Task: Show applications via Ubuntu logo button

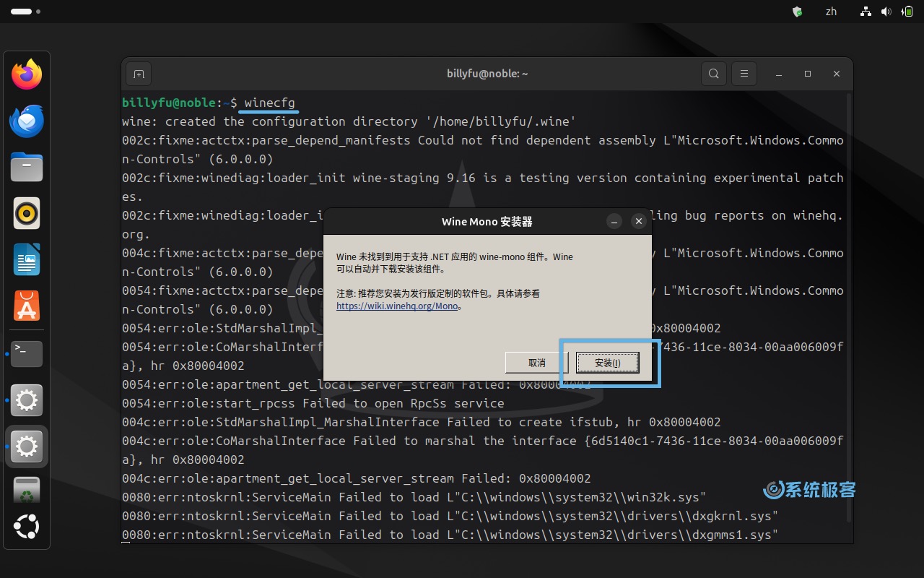Action: [x=27, y=527]
